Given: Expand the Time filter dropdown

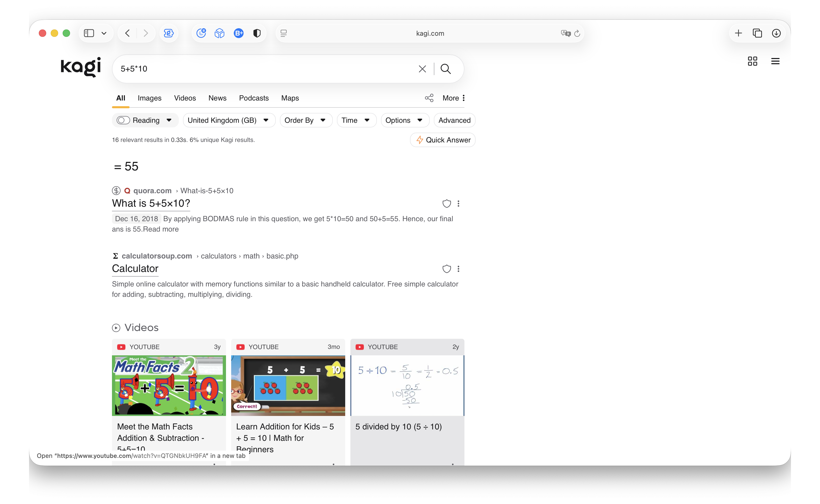Looking at the screenshot, I should click(x=356, y=120).
